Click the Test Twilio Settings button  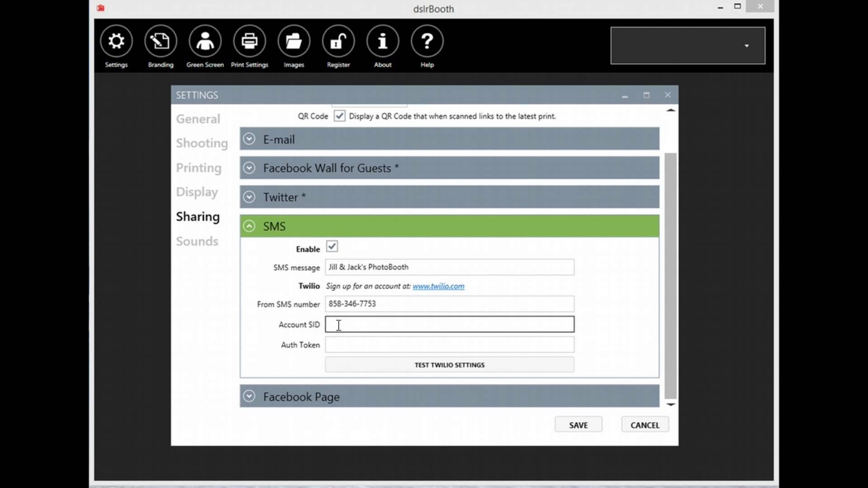pyautogui.click(x=449, y=365)
